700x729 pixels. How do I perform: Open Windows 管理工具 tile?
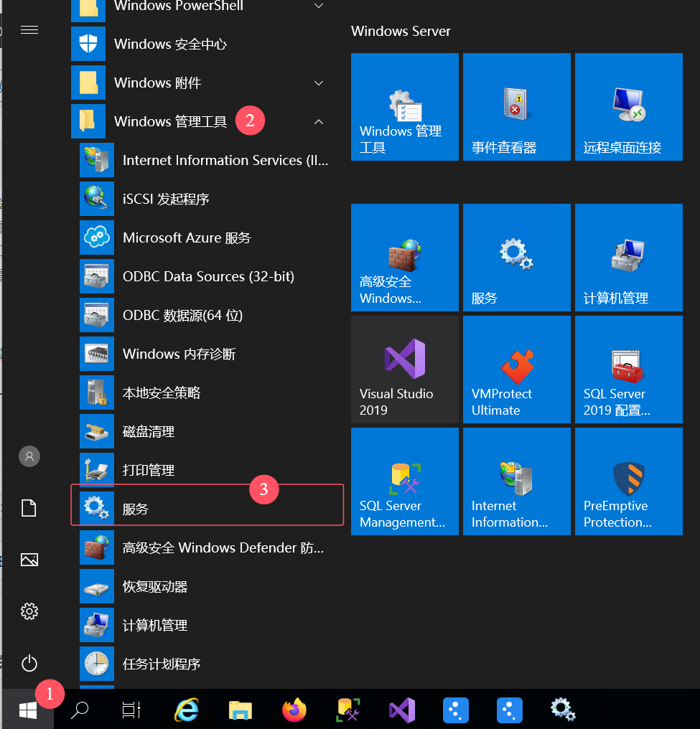[405, 107]
